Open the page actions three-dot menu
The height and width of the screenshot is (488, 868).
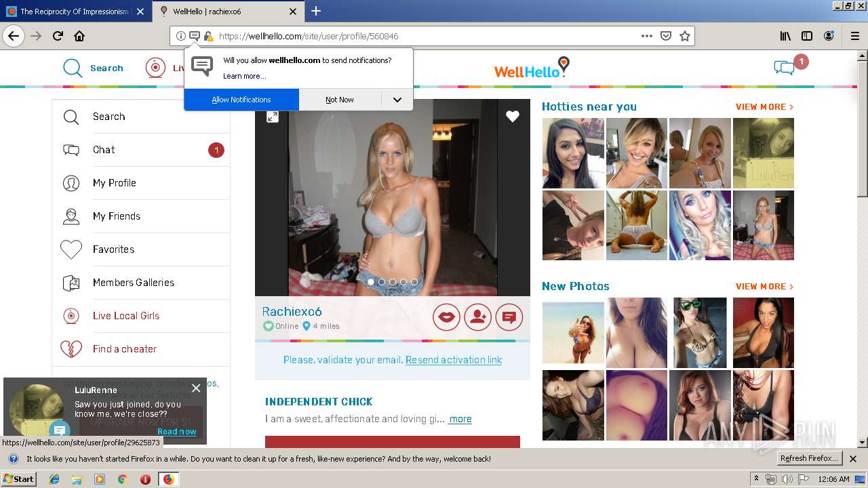[647, 36]
